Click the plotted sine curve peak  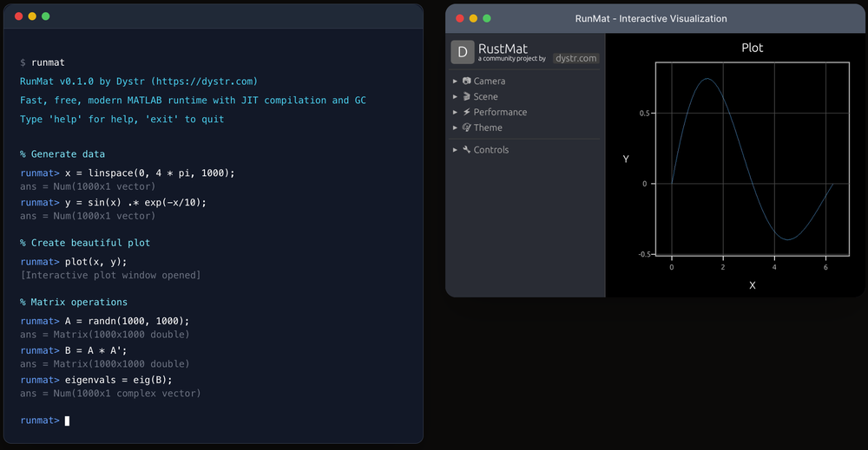click(x=707, y=79)
